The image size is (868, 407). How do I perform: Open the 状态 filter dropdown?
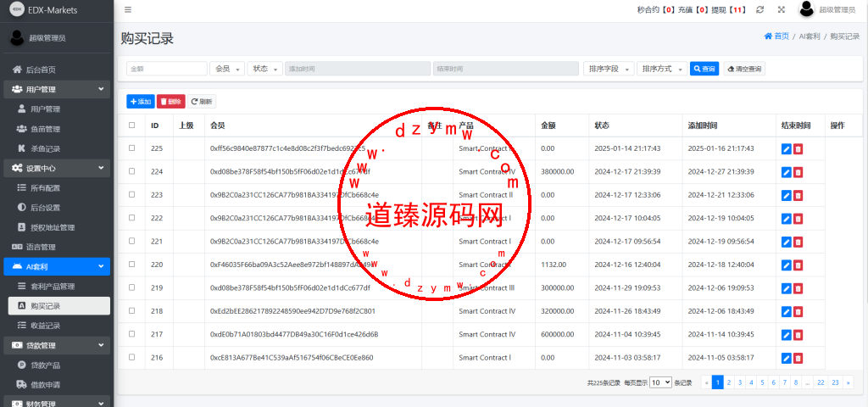(265, 69)
